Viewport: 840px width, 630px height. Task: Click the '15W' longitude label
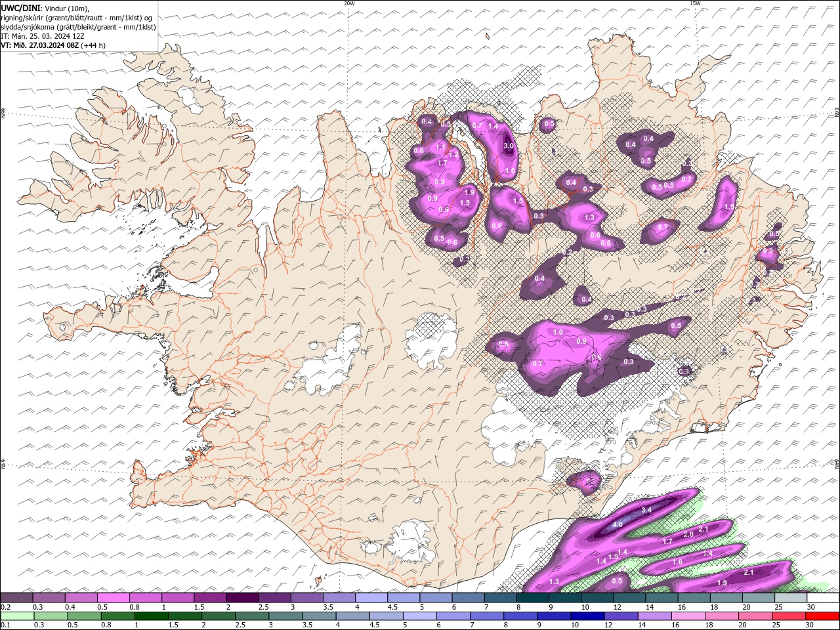[695, 3]
